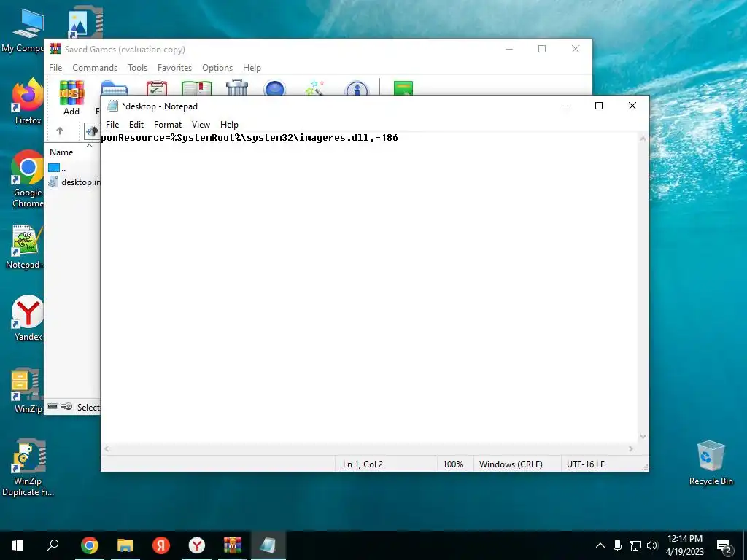Viewport: 747px width, 560px height.
Task: Open WinRAR File menu
Action: [55, 68]
